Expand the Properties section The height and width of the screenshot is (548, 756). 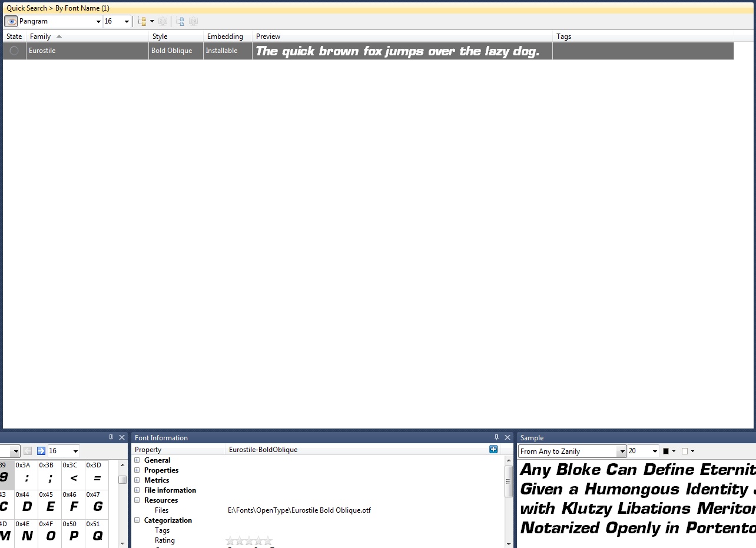pyautogui.click(x=137, y=470)
